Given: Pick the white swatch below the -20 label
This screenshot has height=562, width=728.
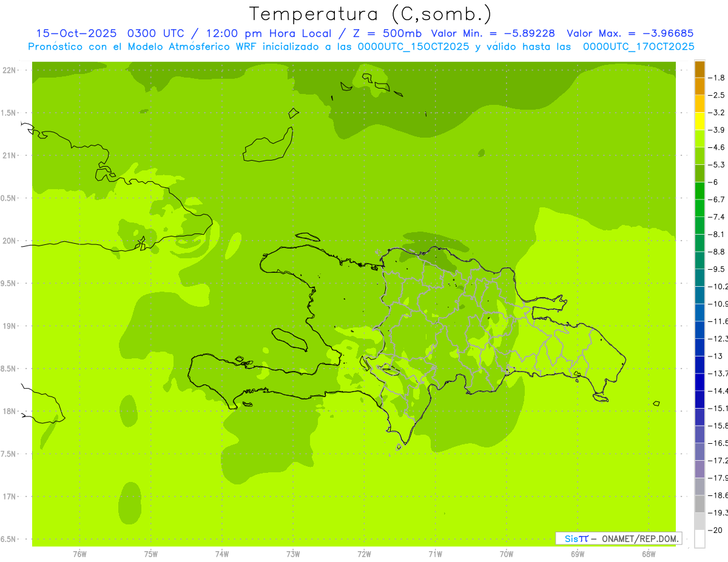Looking at the screenshot, I should [x=699, y=539].
